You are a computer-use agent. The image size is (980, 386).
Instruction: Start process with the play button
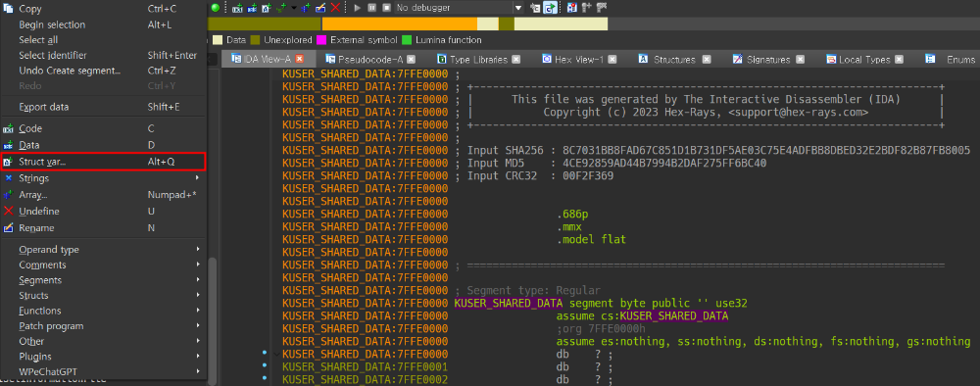(x=358, y=8)
